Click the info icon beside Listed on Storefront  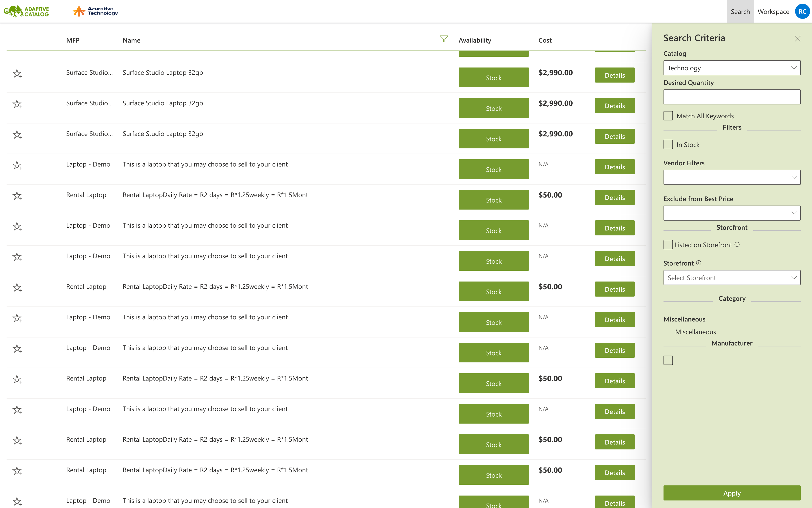pos(737,244)
